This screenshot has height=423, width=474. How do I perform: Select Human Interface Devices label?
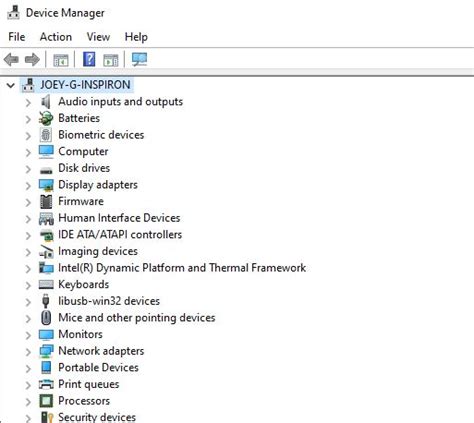(119, 218)
